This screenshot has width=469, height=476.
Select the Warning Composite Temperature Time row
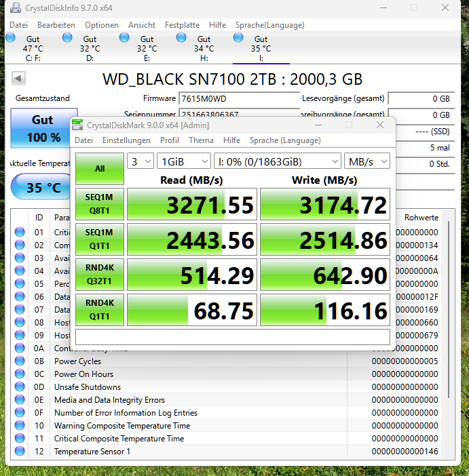227,425
